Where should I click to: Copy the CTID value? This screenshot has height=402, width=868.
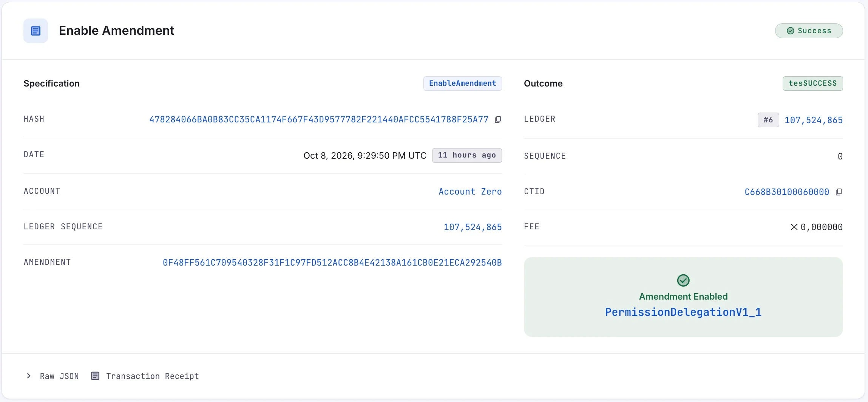pyautogui.click(x=839, y=192)
